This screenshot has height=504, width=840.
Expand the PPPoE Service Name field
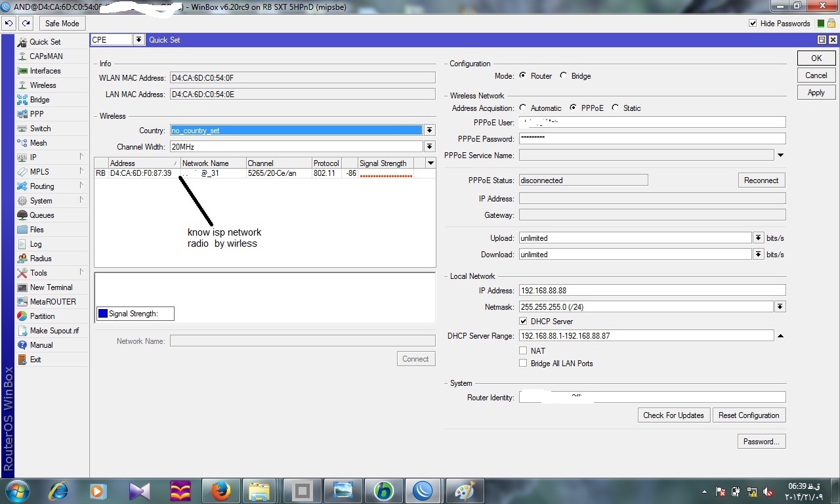780,156
